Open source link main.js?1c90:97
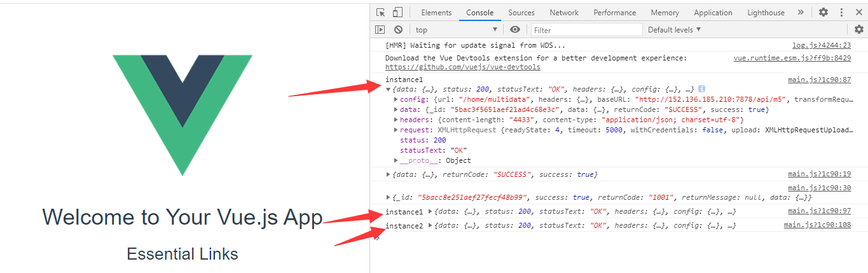This screenshot has height=273, width=868. click(x=819, y=211)
